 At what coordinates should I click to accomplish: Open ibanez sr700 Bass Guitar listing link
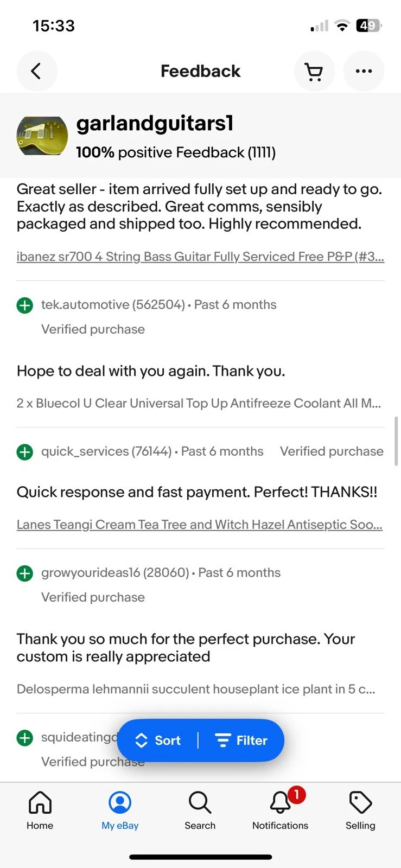point(200,257)
